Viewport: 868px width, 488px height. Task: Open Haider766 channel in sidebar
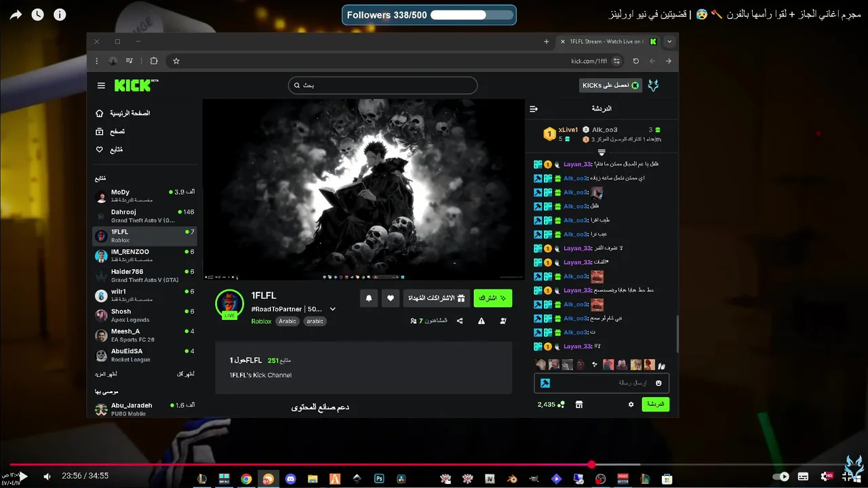(145, 275)
